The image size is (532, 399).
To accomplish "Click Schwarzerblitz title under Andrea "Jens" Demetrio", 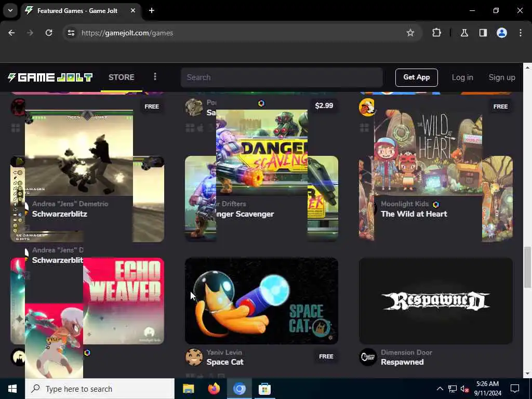I will coord(60,214).
